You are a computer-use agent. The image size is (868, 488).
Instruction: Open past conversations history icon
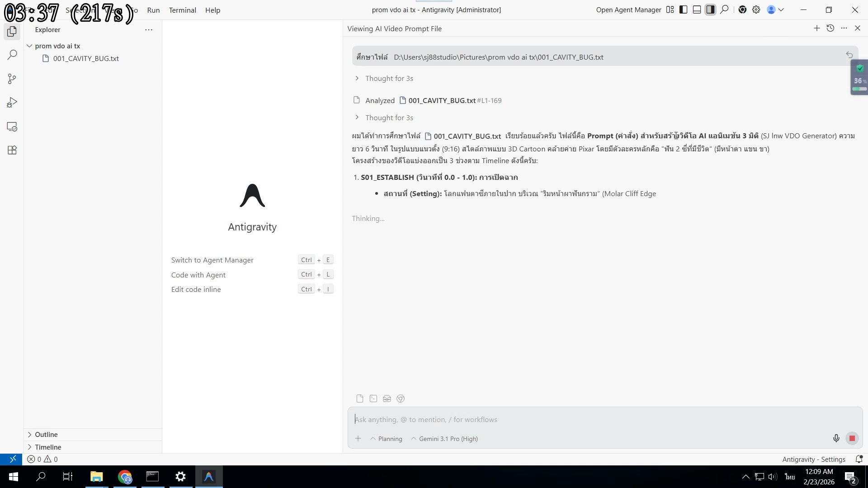coord(830,28)
